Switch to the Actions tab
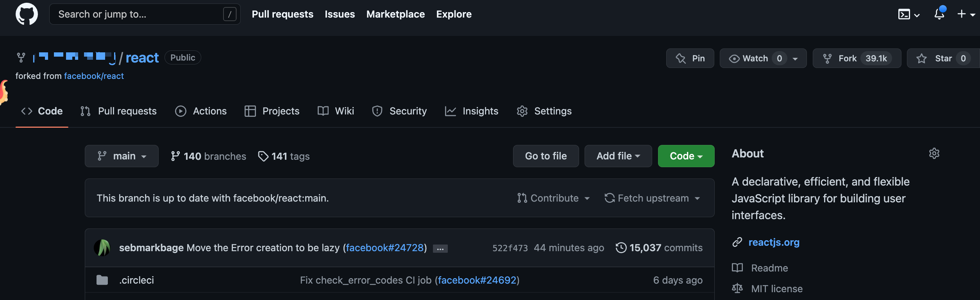The width and height of the screenshot is (980, 300). tap(201, 111)
